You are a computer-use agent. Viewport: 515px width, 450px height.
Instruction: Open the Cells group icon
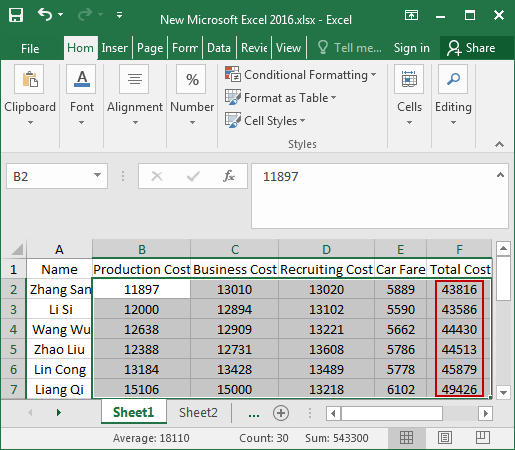(409, 79)
